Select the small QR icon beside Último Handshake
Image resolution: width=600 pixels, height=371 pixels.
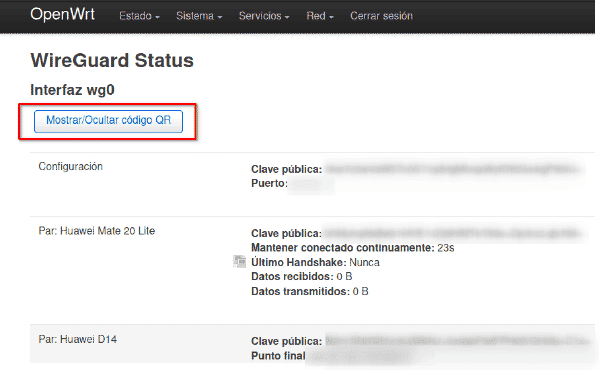click(x=240, y=262)
